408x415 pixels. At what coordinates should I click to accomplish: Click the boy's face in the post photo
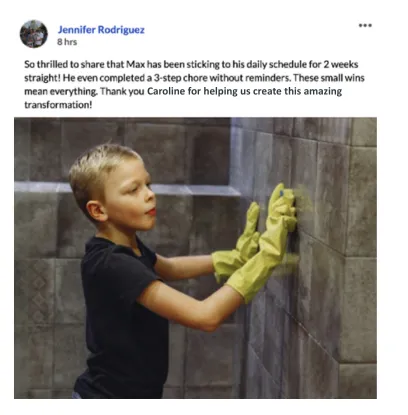[133, 197]
